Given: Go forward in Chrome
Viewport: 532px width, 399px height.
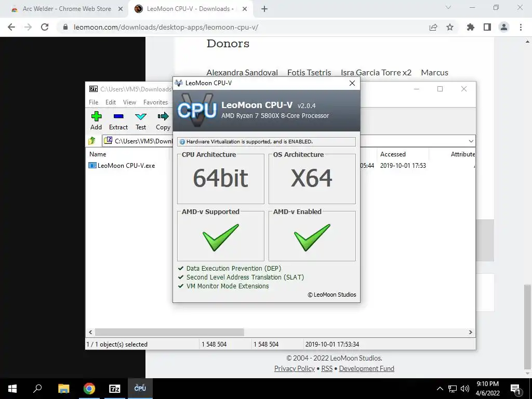Looking at the screenshot, I should [x=28, y=27].
